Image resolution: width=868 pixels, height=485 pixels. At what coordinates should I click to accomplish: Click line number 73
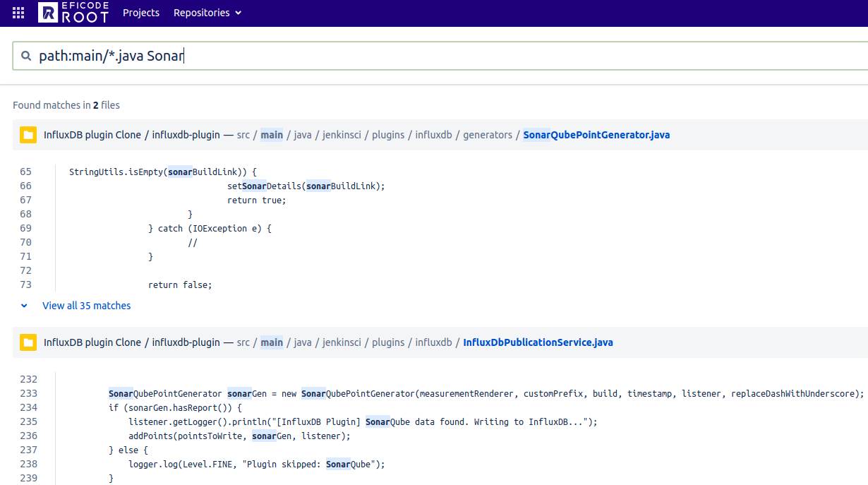[26, 285]
